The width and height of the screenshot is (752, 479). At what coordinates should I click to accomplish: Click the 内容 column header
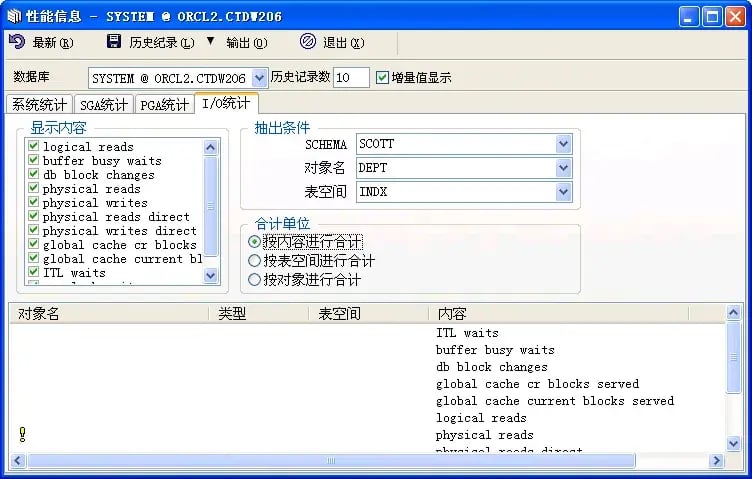coord(452,314)
